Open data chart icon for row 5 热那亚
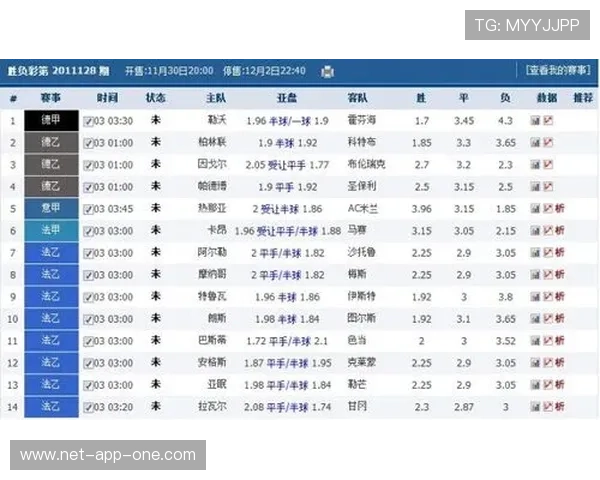 [535, 209]
